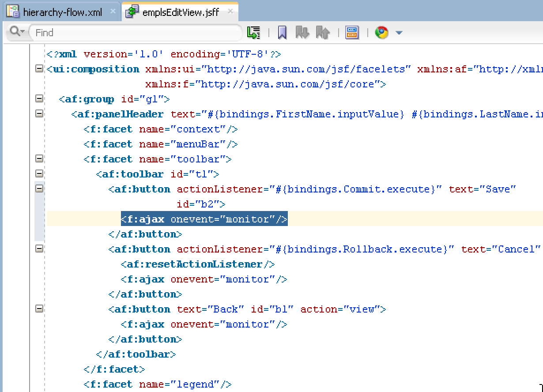This screenshot has width=543, height=392.
Task: Click the xml version declaration line
Action: (164, 54)
